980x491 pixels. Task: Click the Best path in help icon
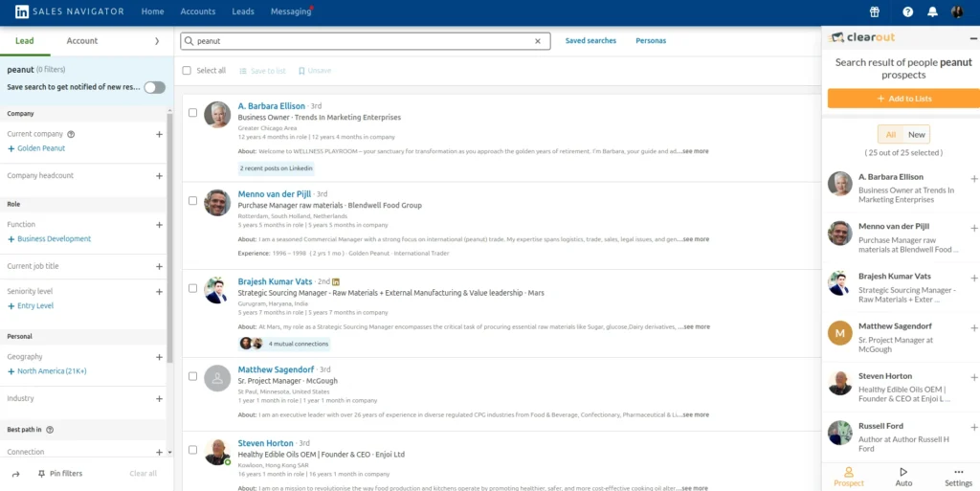[50, 430]
